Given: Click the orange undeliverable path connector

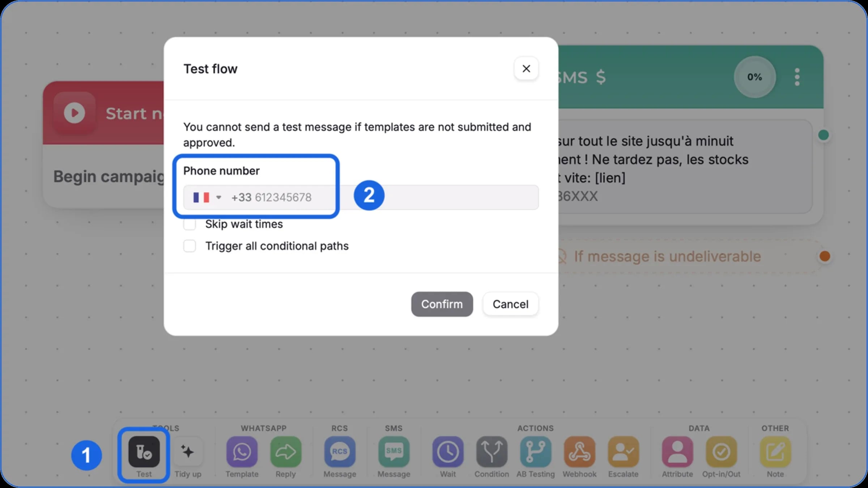Looking at the screenshot, I should [x=825, y=256].
